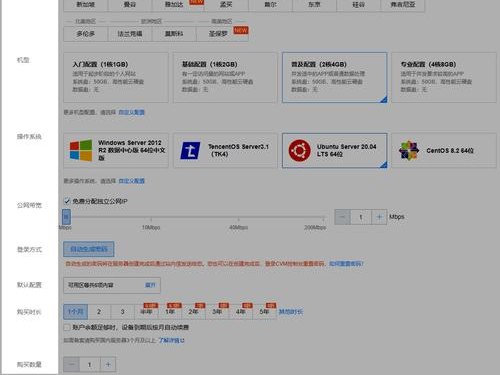500x375 pixels.
Task: Click the bandwidth slider handle
Action: click(66, 217)
